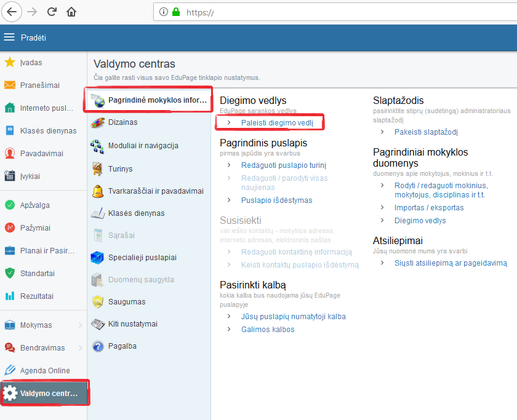Viewport: 517px width, 420px height.
Task: Click chevron beside Puslapio išdėstymas
Action: [x=229, y=200]
